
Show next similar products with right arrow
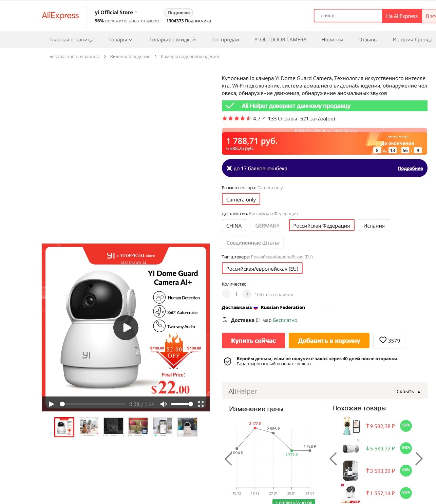pyautogui.click(x=419, y=459)
